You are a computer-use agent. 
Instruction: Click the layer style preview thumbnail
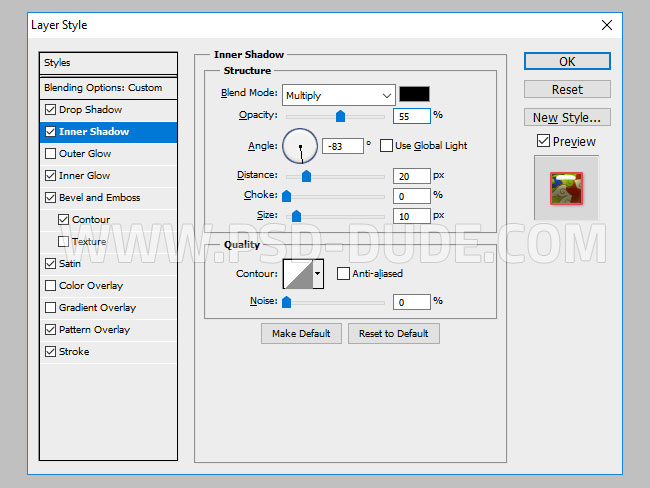566,187
